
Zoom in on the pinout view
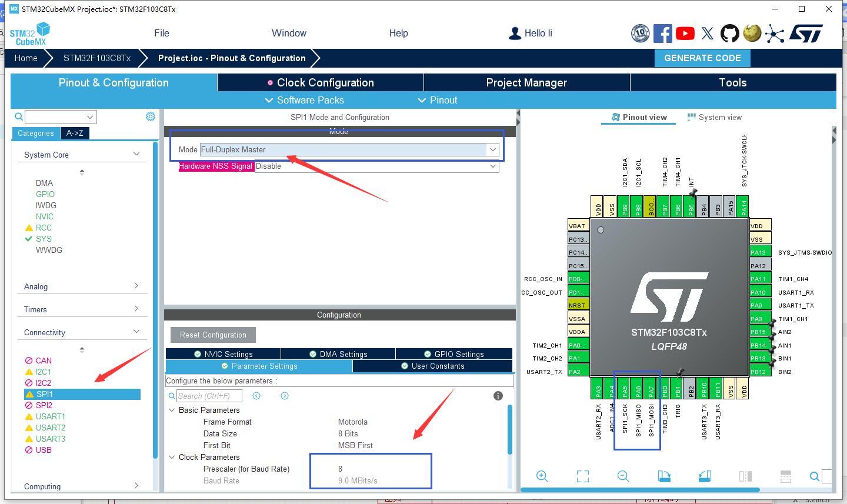click(x=542, y=476)
